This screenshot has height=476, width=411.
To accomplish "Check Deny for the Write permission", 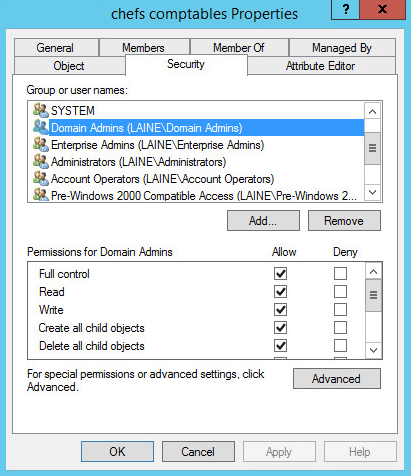I will [x=340, y=310].
